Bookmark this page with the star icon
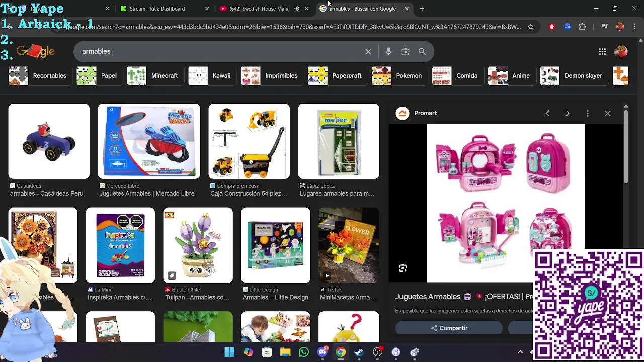This screenshot has width=644, height=362. [531, 27]
